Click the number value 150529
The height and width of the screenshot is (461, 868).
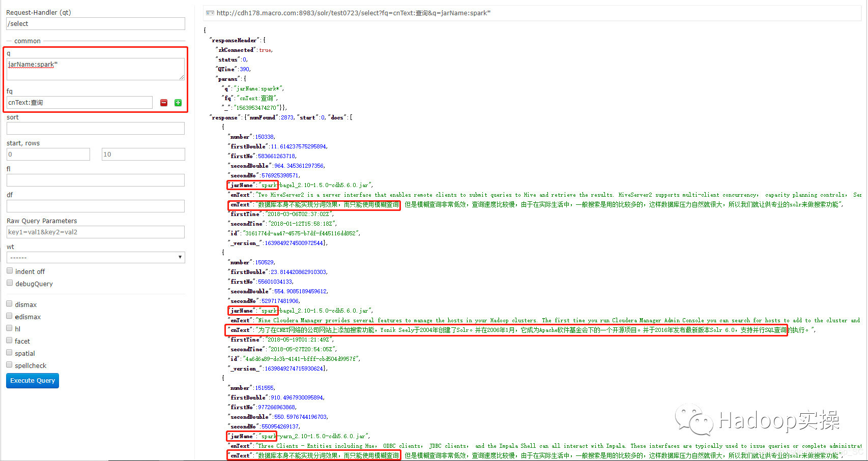pos(265,262)
